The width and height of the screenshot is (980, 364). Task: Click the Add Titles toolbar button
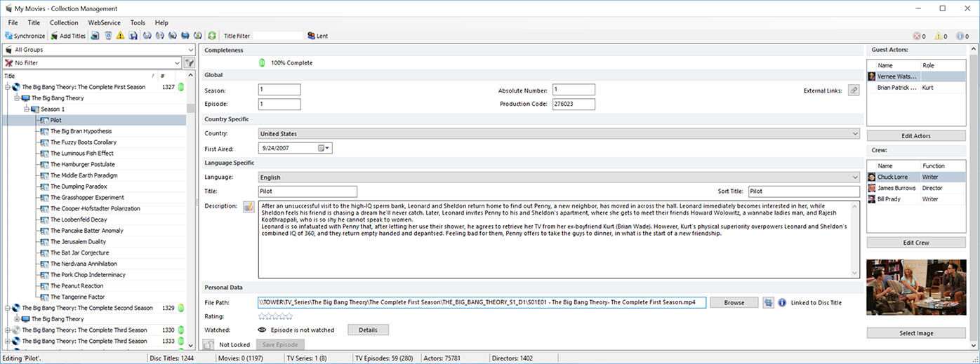click(x=68, y=36)
